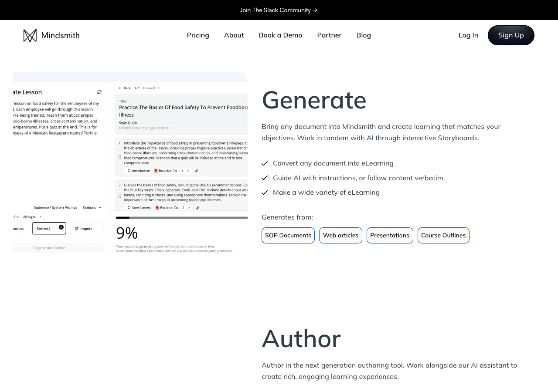Click the drag handle of outline step 1
The image size is (558, 392).
(119, 157)
